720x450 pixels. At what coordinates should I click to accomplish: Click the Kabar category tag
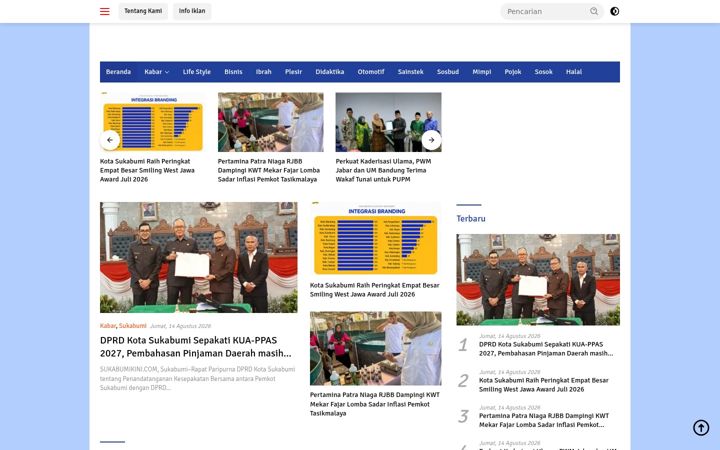[x=108, y=326]
